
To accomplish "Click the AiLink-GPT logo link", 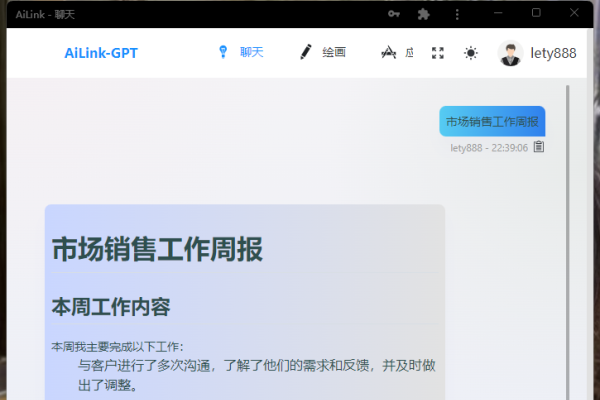I will click(x=101, y=53).
